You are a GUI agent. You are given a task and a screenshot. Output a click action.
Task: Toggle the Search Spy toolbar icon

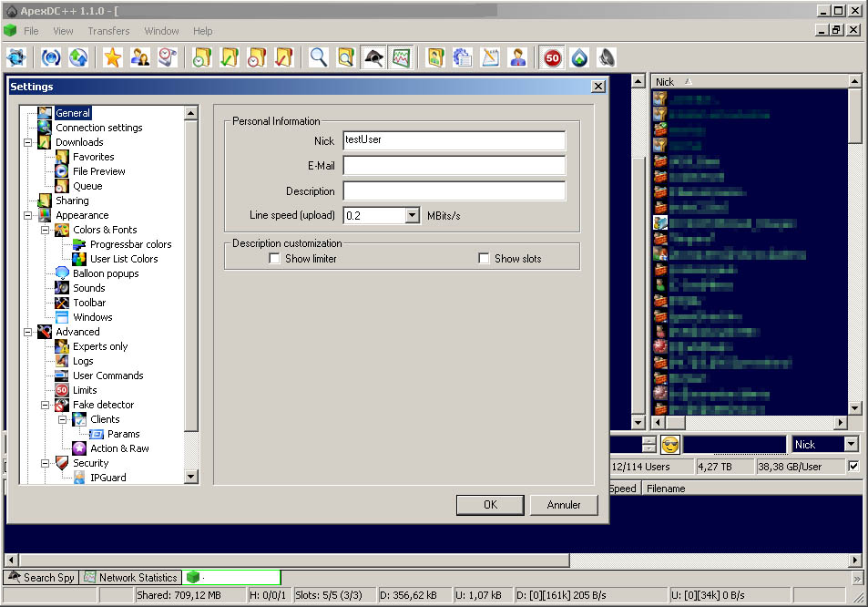coord(373,57)
